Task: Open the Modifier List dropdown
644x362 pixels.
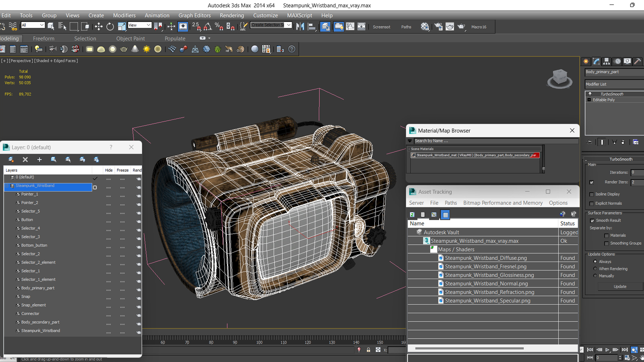Action: point(614,84)
